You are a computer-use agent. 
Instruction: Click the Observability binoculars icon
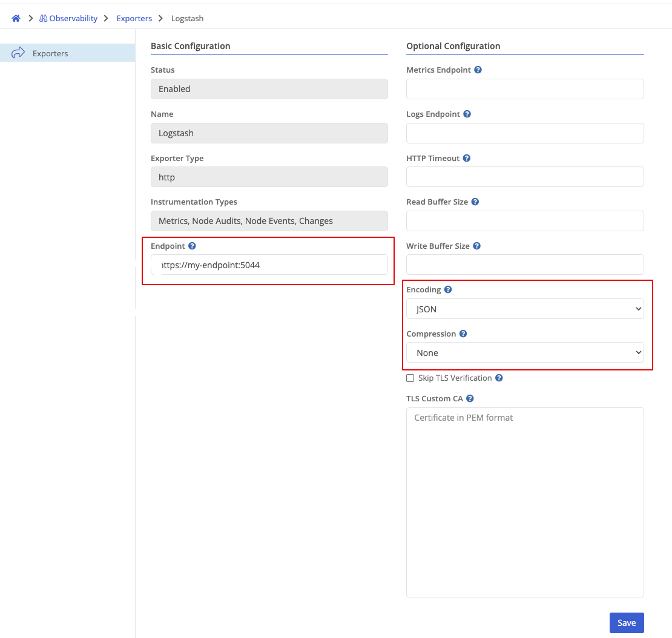[x=43, y=18]
